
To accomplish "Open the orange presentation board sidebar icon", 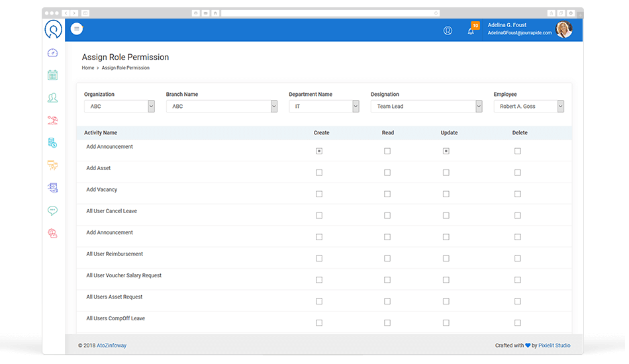I will point(52,165).
